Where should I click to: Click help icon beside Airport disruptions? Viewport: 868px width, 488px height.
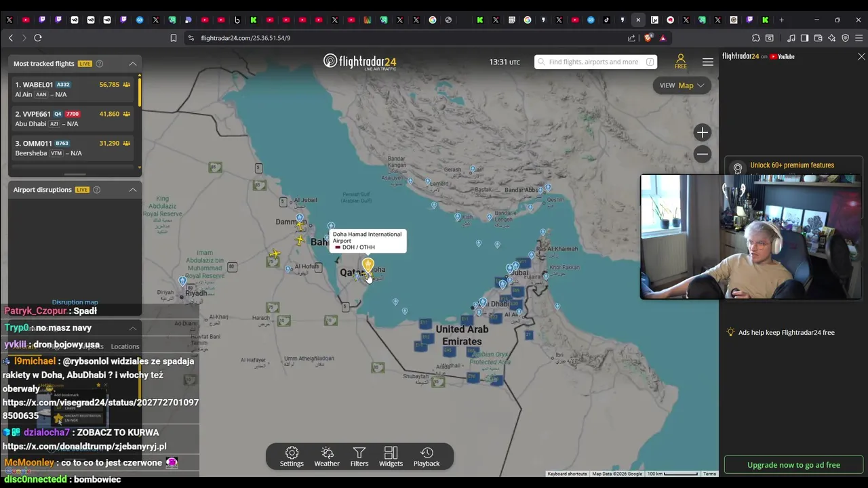coord(97,190)
